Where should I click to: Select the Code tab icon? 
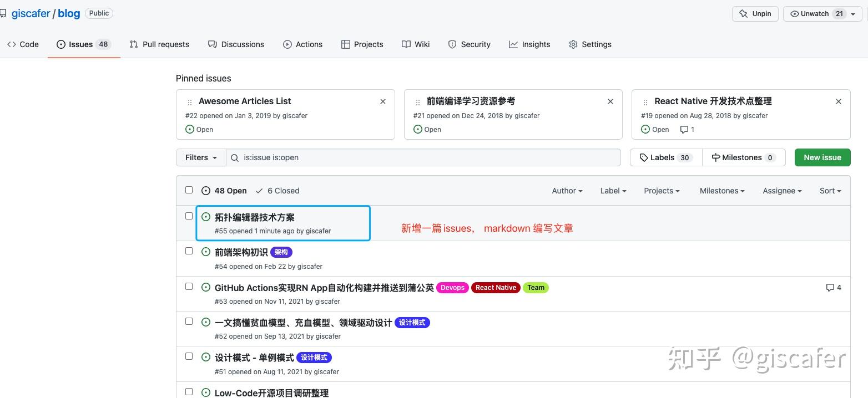coord(13,44)
